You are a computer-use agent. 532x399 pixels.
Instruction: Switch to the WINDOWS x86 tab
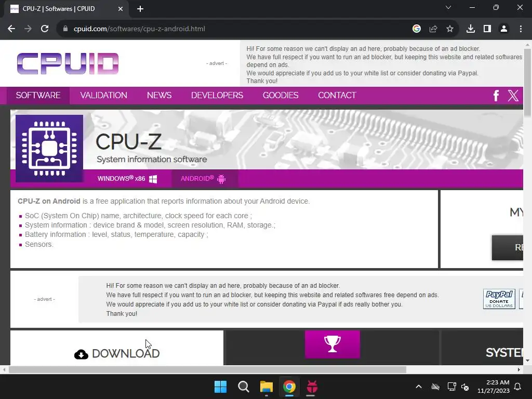(x=127, y=179)
